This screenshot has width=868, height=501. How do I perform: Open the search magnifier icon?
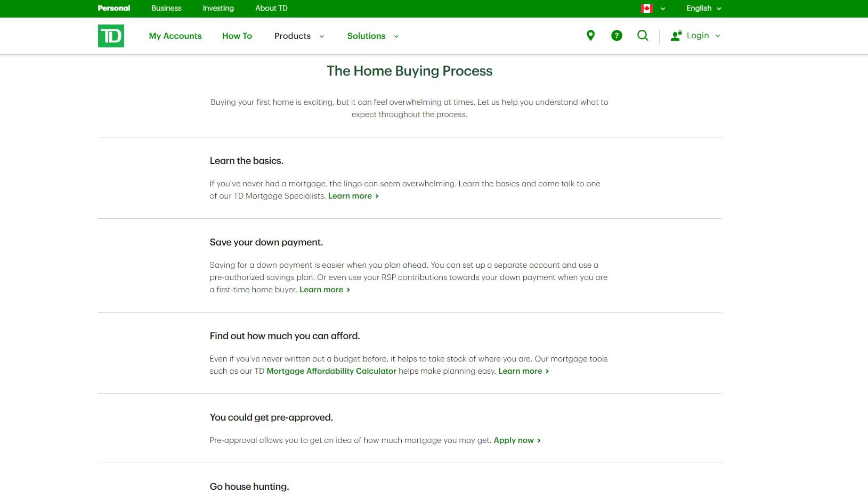tap(643, 36)
